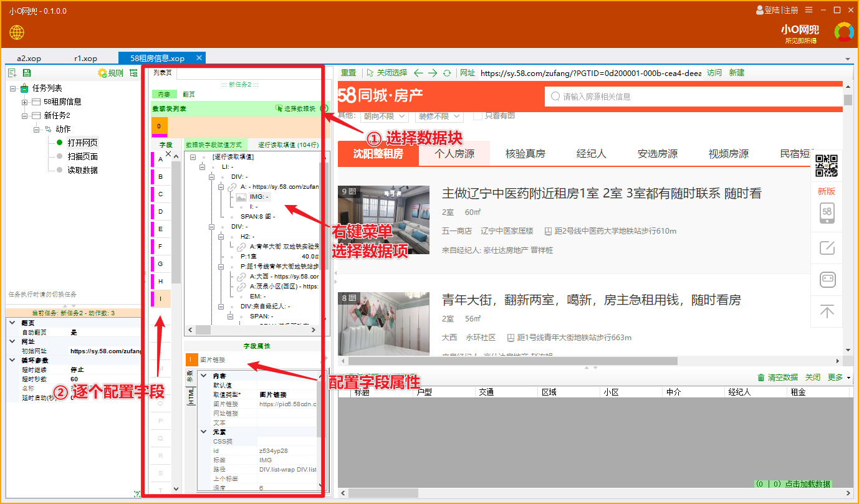Open the 更多 dropdown in data panel
Screen dimensions: 859x504
(838, 378)
